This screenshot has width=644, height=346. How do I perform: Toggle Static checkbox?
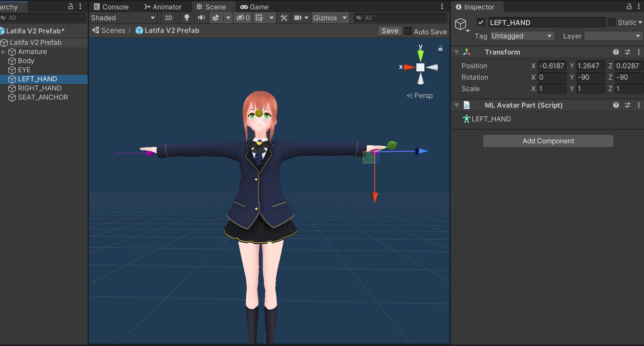611,22
